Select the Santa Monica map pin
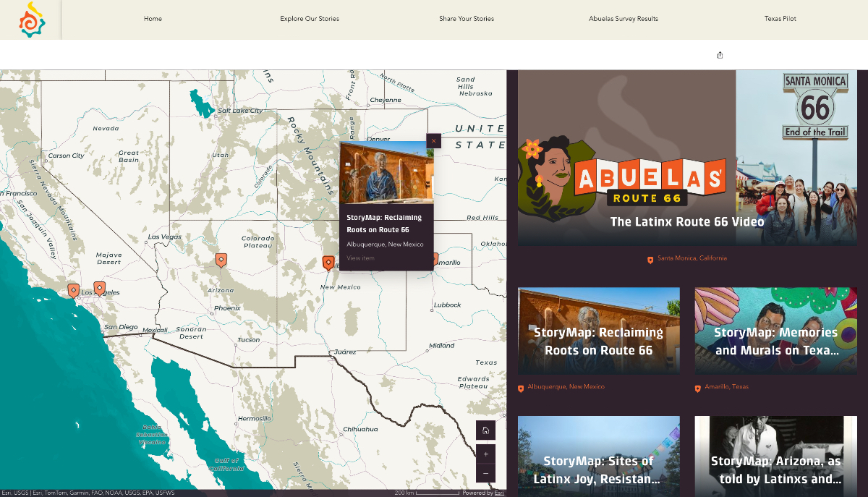Image resolution: width=868 pixels, height=497 pixels. 73,290
